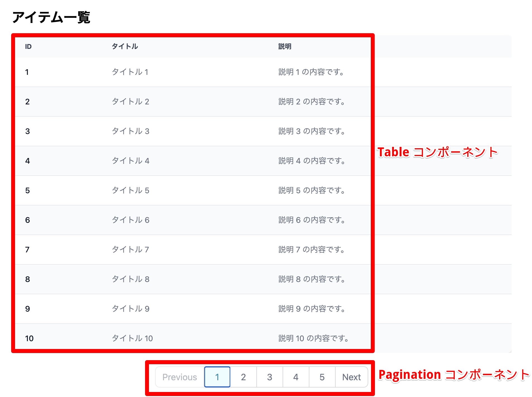
Task: Select the row with ID 8
Action: (130, 279)
